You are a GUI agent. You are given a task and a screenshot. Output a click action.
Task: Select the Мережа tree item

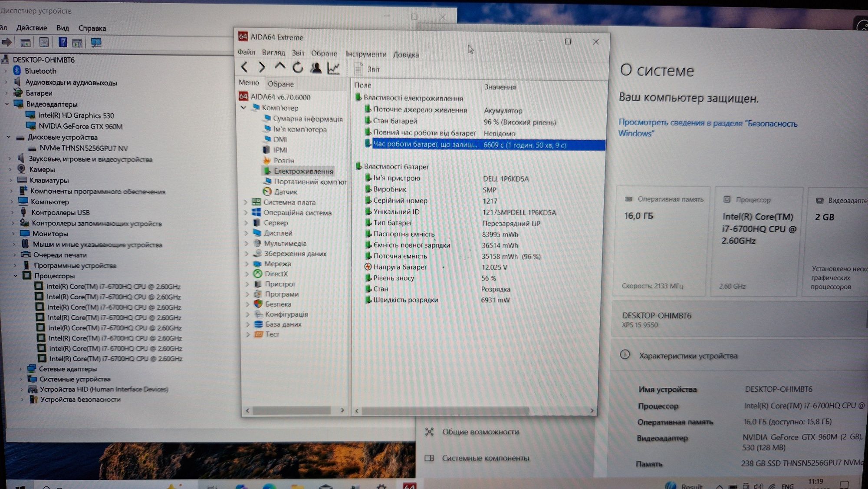point(272,264)
